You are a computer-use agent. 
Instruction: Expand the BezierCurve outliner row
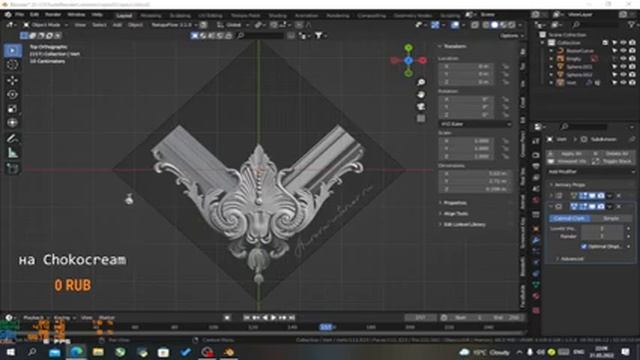pos(551,51)
